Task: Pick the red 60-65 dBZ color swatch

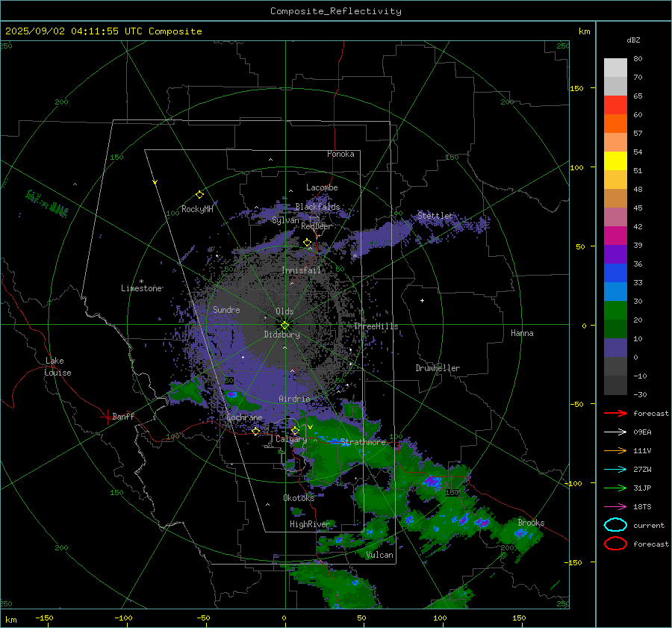Action: coord(615,105)
